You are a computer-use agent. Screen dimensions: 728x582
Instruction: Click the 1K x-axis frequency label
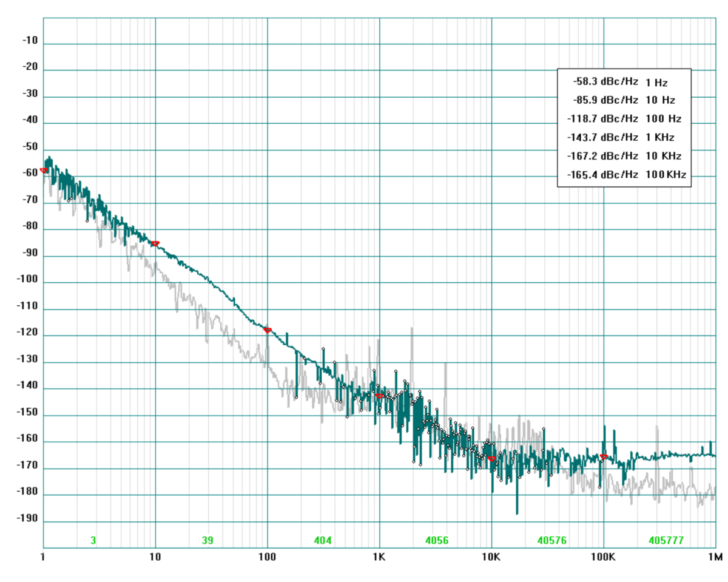click(379, 557)
